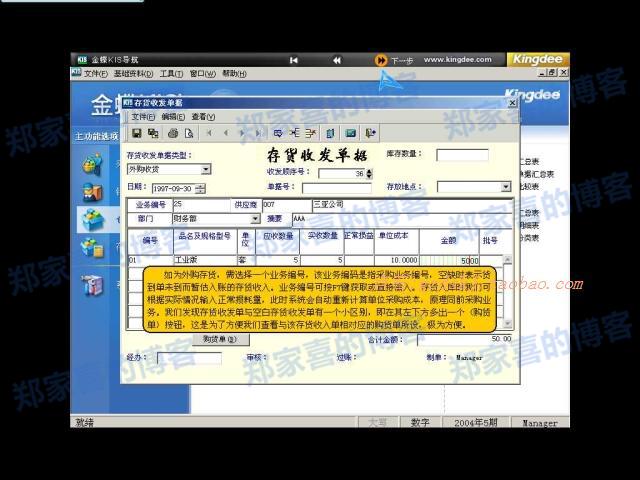Click the rewind-to-start button in demo bar
This screenshot has height=480, width=640.
point(293,60)
